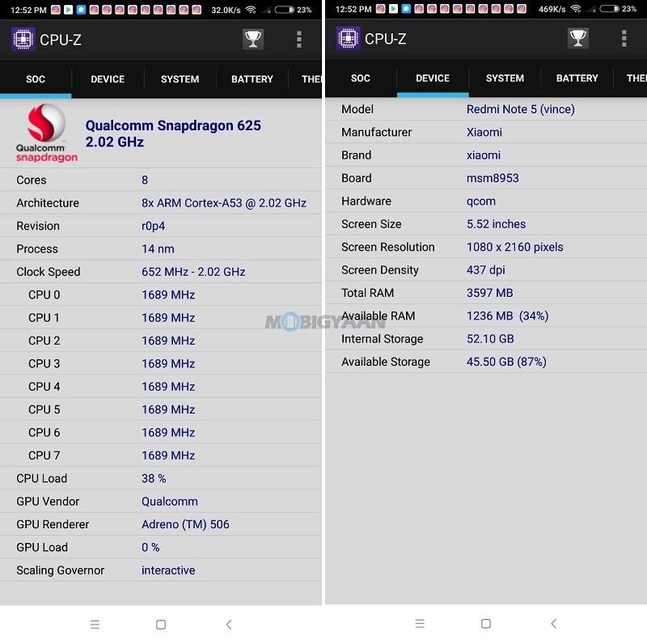
Task: Tap the Scaling Governor value "interactive"
Action: [168, 570]
